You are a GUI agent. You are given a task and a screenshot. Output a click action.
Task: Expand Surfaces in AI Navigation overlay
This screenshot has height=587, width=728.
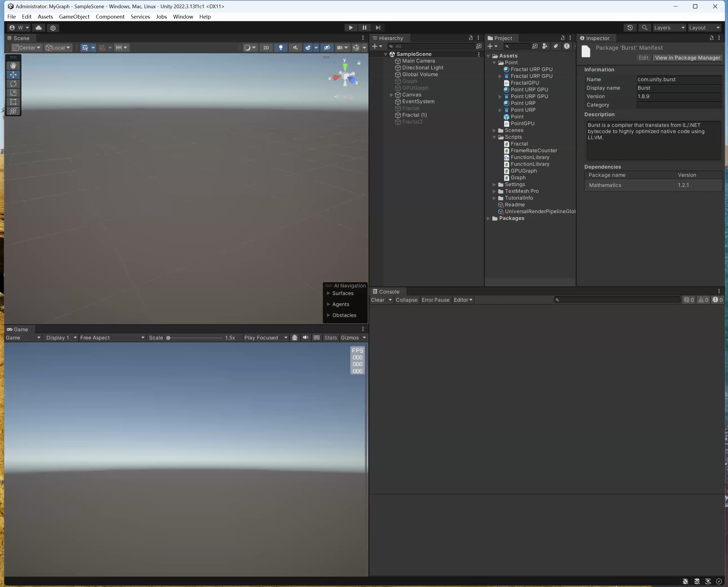tap(328, 293)
